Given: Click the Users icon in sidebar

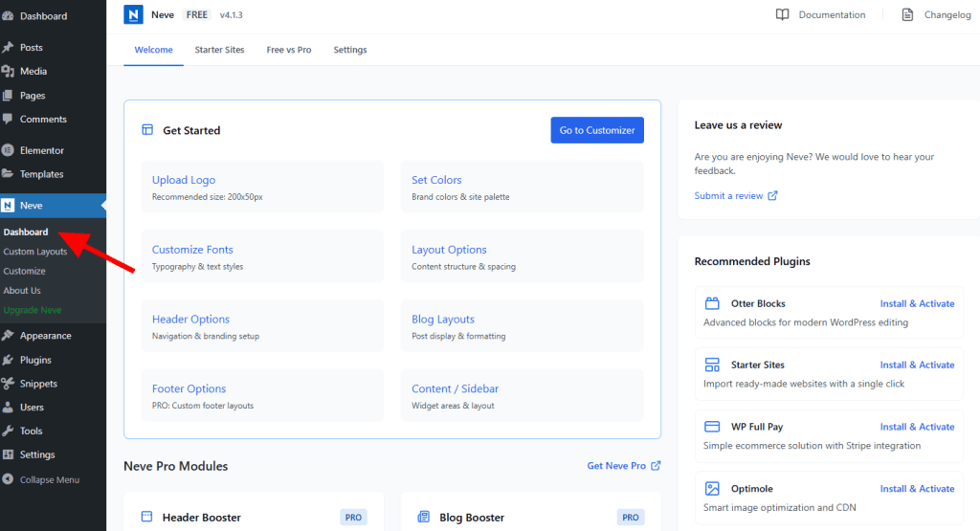Looking at the screenshot, I should point(8,408).
